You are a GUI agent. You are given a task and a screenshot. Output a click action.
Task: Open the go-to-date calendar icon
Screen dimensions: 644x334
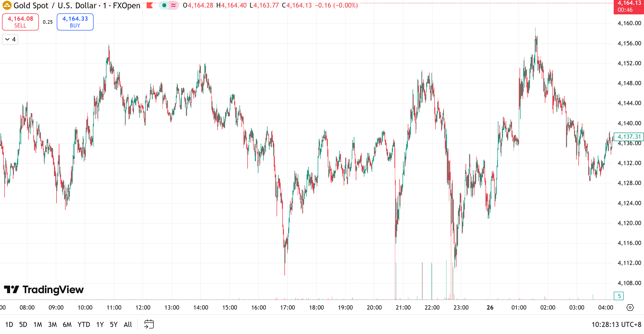pos(149,324)
